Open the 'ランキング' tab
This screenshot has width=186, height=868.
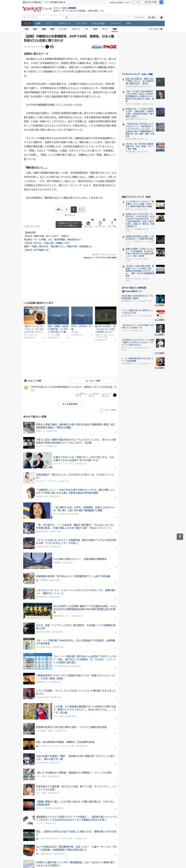(115, 24)
